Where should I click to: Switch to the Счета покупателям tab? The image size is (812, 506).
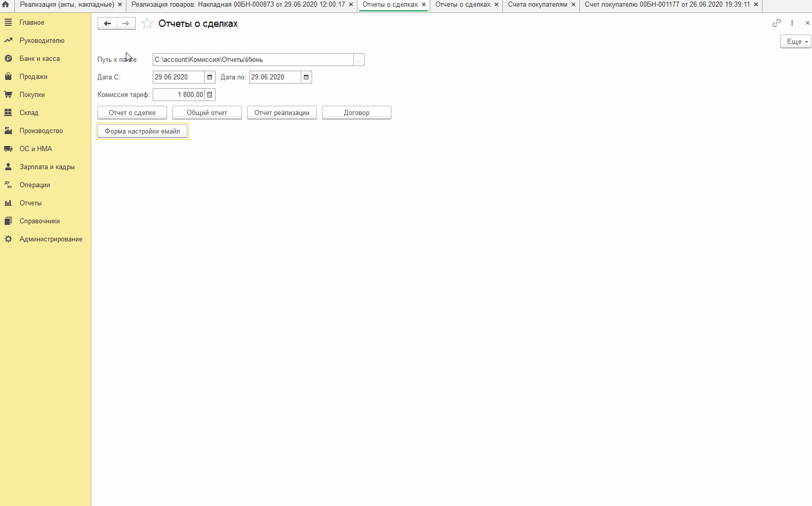(537, 5)
